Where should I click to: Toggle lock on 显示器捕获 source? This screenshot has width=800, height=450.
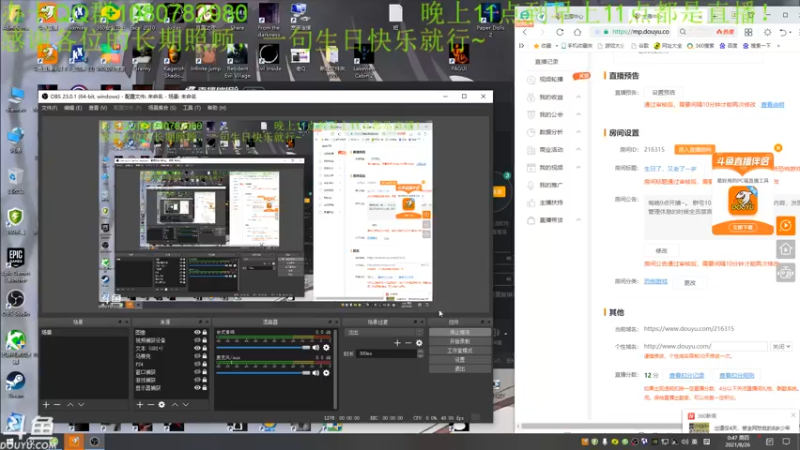pos(205,388)
